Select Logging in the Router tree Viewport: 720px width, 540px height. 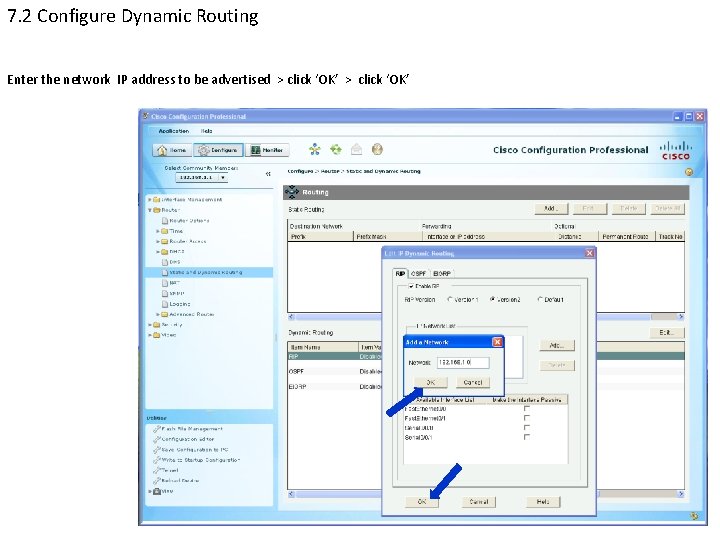(176, 304)
